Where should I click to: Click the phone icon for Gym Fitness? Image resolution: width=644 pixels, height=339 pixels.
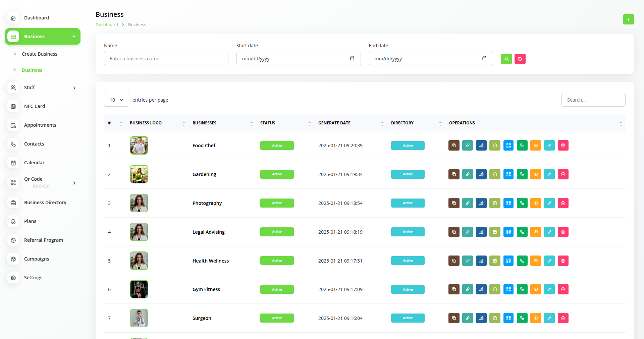(x=522, y=289)
